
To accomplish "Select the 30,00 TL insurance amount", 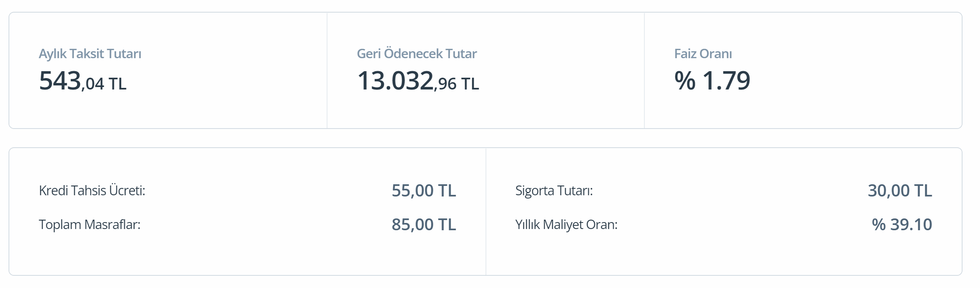I will coord(900,190).
